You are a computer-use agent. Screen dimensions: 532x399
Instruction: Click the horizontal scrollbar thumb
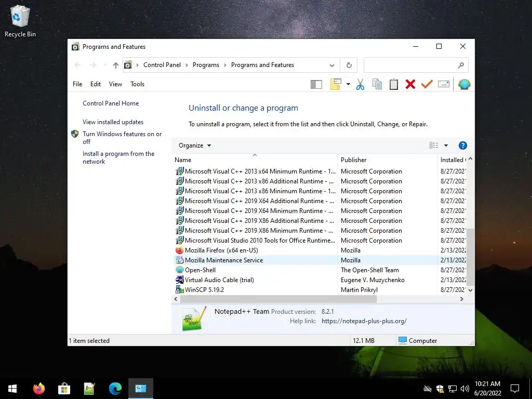pyautogui.click(x=278, y=299)
